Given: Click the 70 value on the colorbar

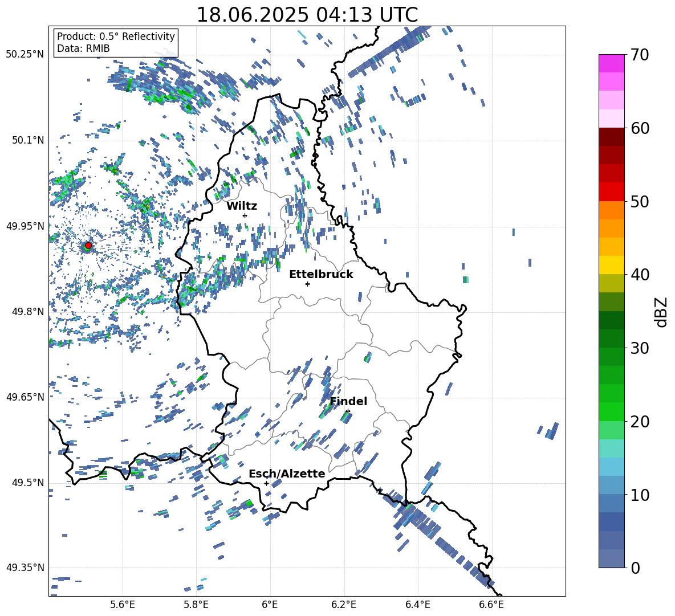Looking at the screenshot, I should (x=640, y=55).
